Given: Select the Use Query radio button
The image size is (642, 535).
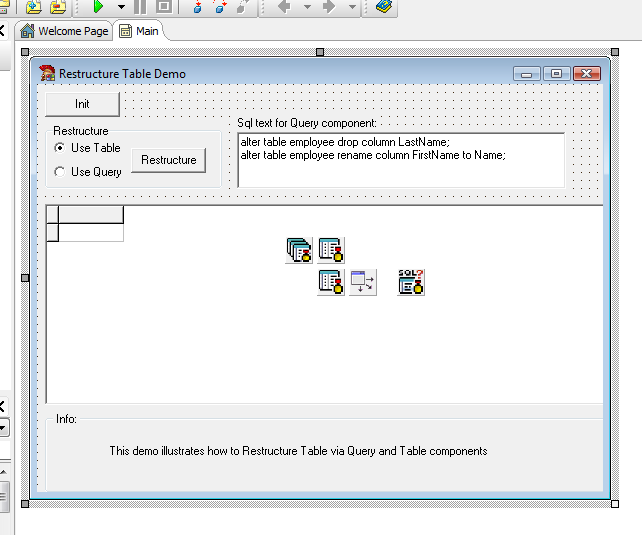Looking at the screenshot, I should click(61, 172).
